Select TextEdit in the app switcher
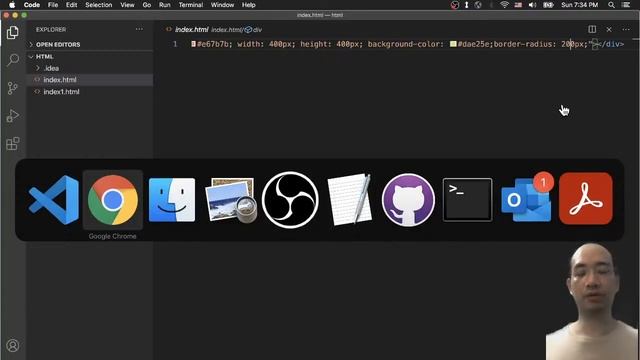640x360 pixels. pos(349,200)
